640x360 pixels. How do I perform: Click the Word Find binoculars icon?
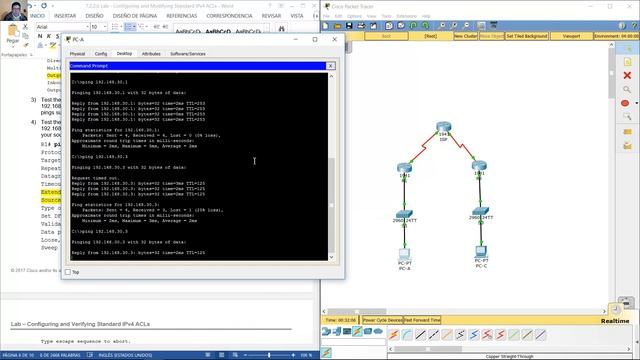pos(281,29)
